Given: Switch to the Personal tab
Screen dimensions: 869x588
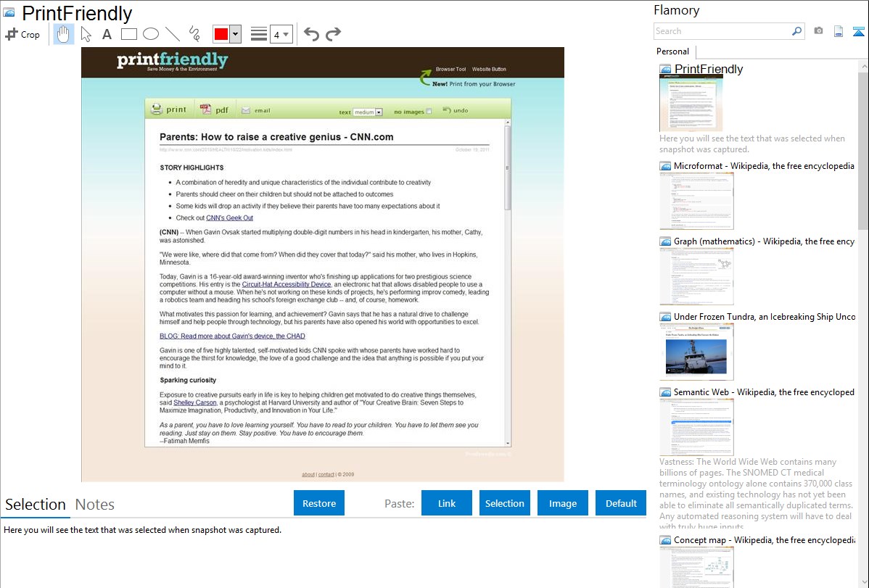Looking at the screenshot, I should tap(672, 51).
